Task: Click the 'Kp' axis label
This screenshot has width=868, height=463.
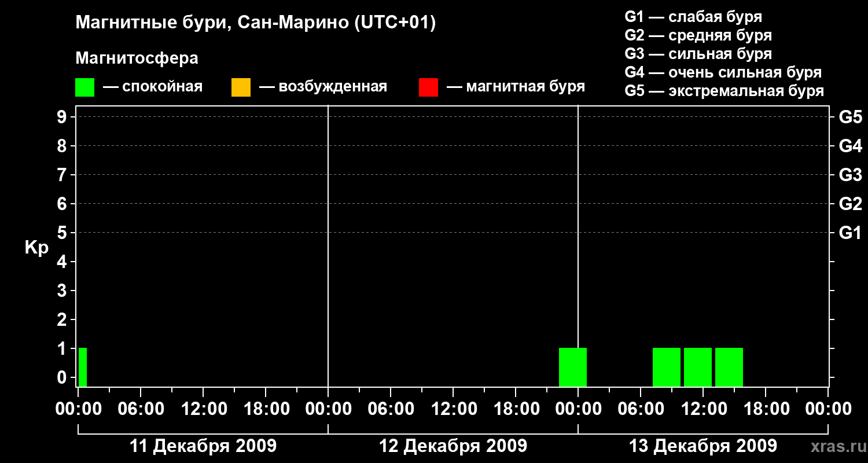Action: (x=36, y=248)
